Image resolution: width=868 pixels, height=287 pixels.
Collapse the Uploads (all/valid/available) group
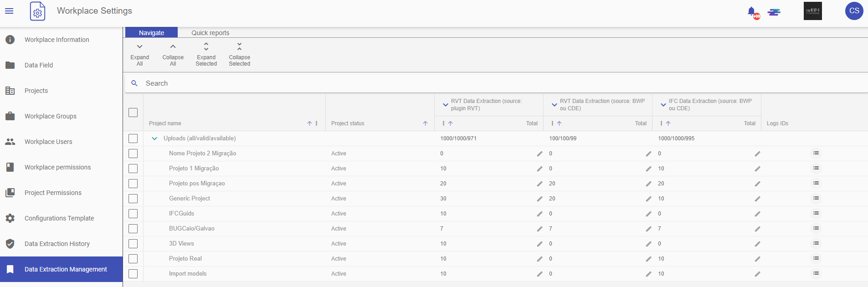(x=154, y=138)
